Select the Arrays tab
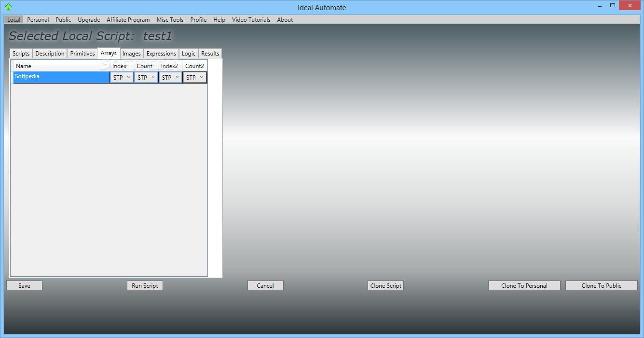 109,53
